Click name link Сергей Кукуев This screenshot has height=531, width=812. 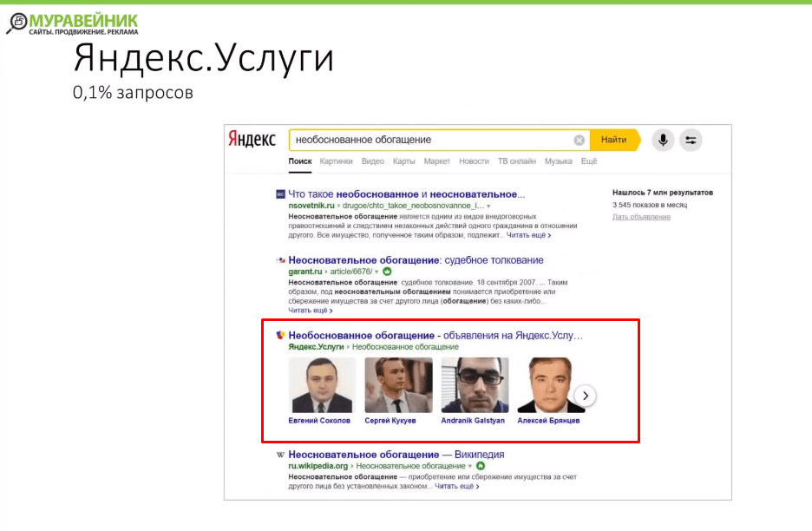[390, 420]
